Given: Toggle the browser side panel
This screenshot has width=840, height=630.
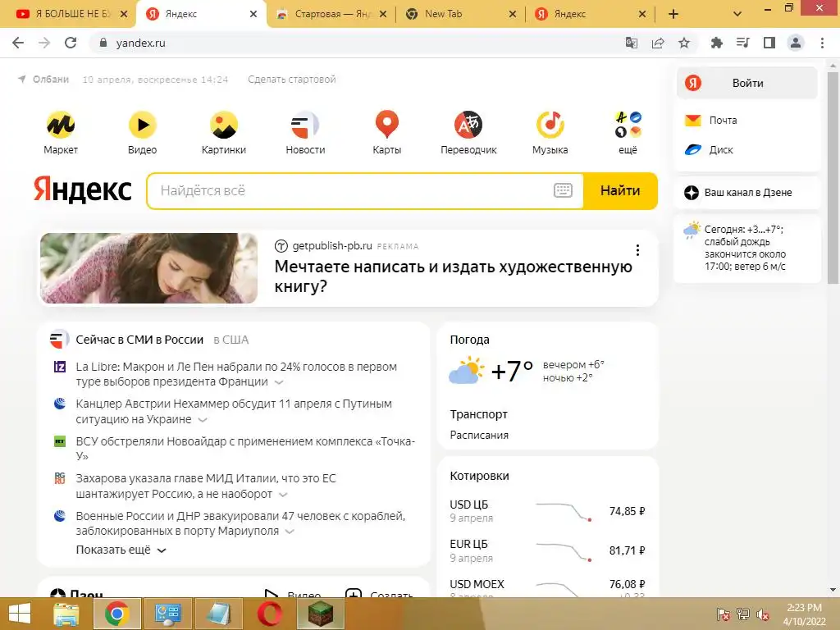Looking at the screenshot, I should tap(769, 43).
